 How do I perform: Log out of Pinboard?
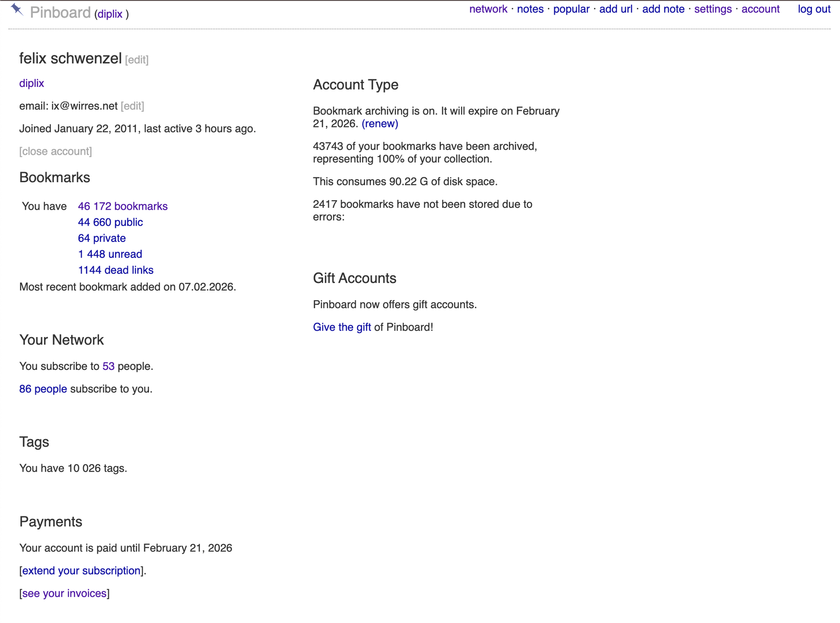point(813,9)
